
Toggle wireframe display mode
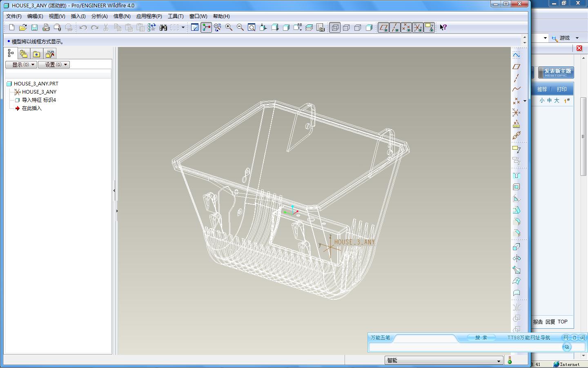pyautogui.click(x=335, y=27)
